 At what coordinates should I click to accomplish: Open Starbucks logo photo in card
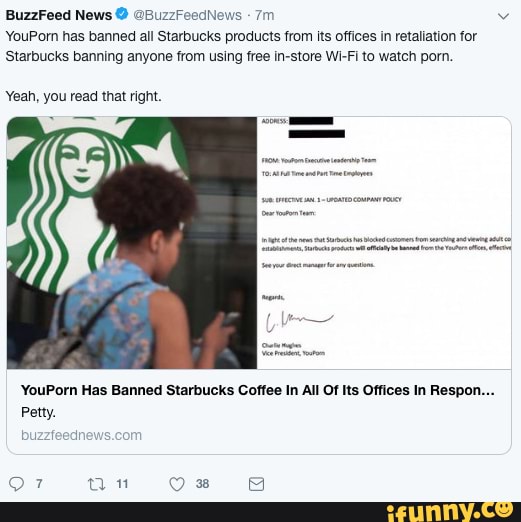coord(132,243)
